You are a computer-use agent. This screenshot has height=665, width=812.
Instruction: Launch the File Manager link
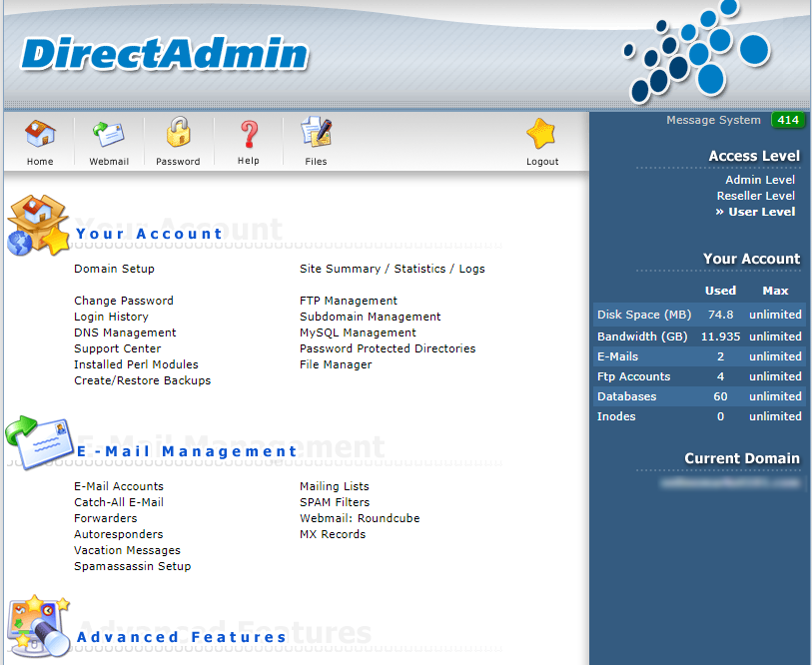336,365
